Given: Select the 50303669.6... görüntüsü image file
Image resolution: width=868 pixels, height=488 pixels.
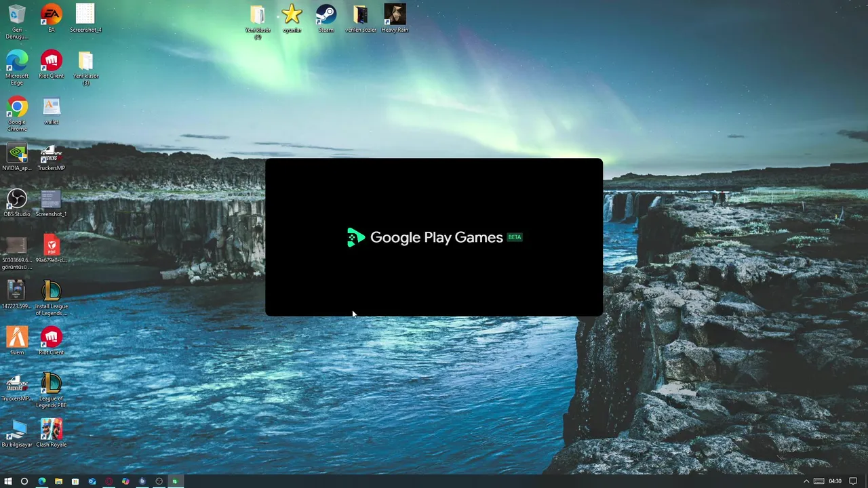Looking at the screenshot, I should [17, 252].
